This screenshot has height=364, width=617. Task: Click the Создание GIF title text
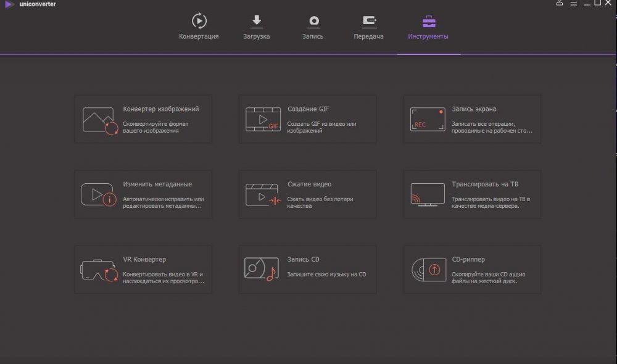(x=308, y=109)
